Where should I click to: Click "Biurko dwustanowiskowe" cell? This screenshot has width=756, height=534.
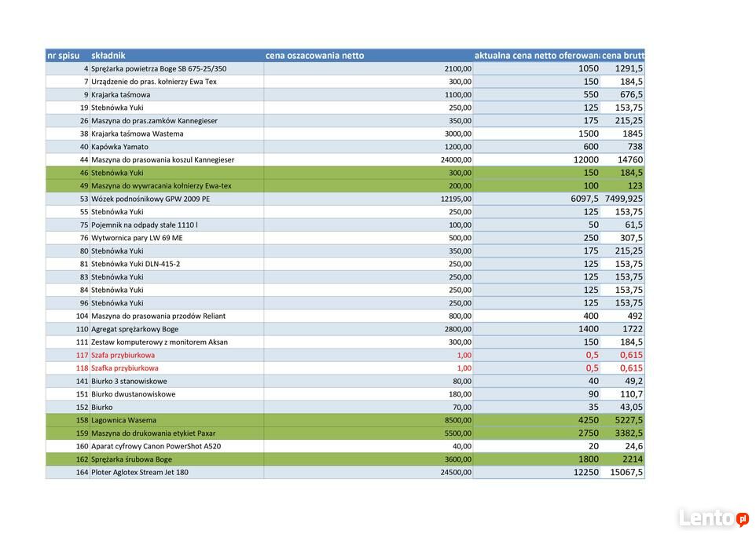(x=133, y=394)
